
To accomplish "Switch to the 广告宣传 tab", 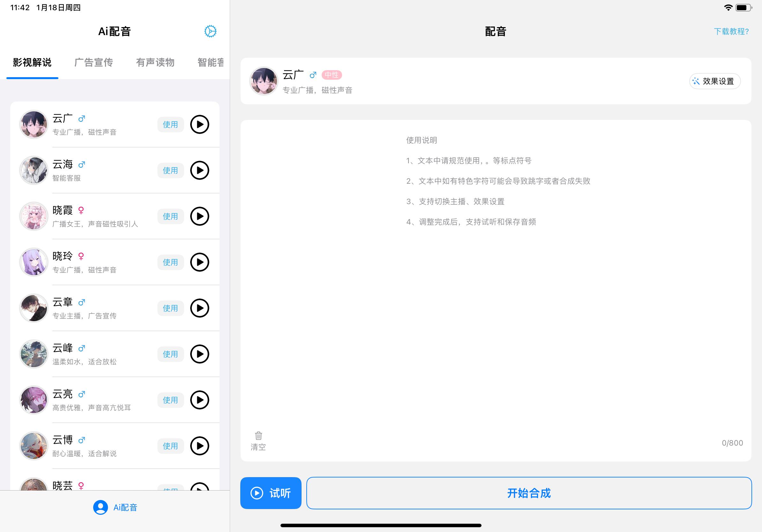I will point(93,63).
